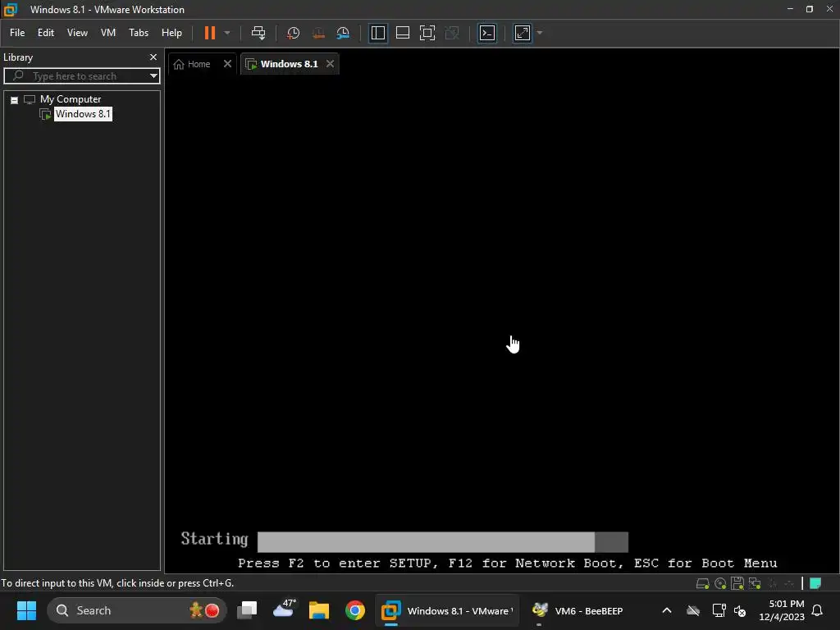Close the Home tab
Screen dimensions: 840x630
coord(227,64)
